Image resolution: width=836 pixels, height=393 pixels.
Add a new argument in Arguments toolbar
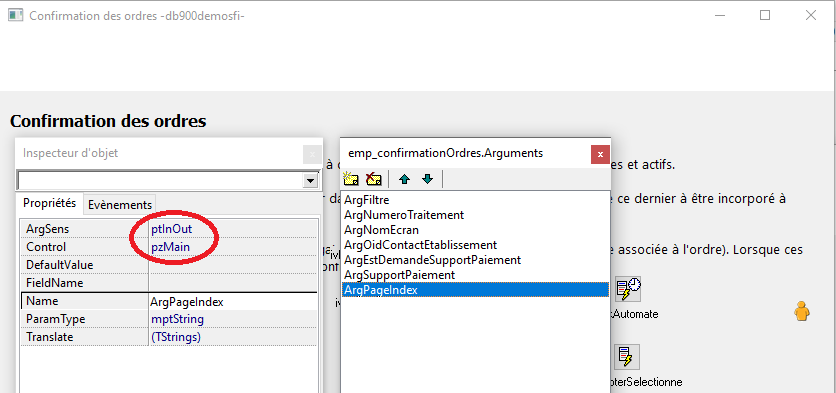click(351, 179)
